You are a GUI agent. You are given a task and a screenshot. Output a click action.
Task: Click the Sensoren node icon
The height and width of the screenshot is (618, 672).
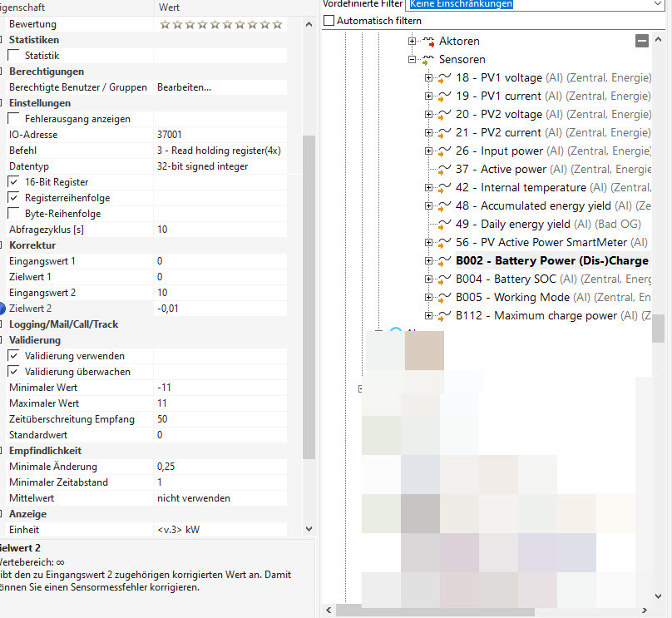[x=428, y=60]
